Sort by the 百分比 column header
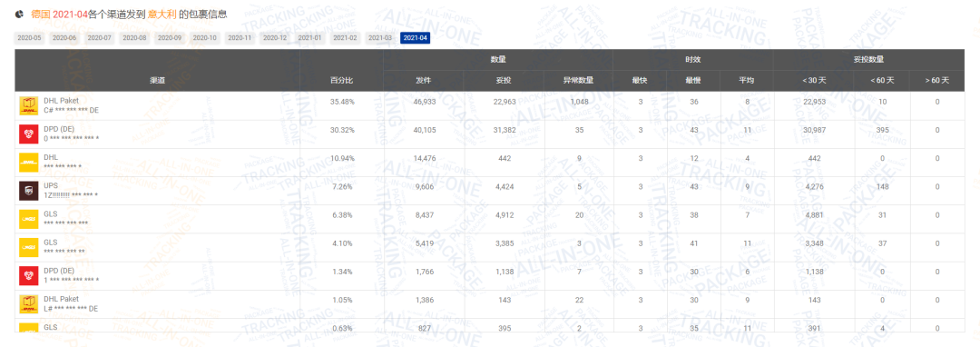This screenshot has width=980, height=347. tap(342, 80)
